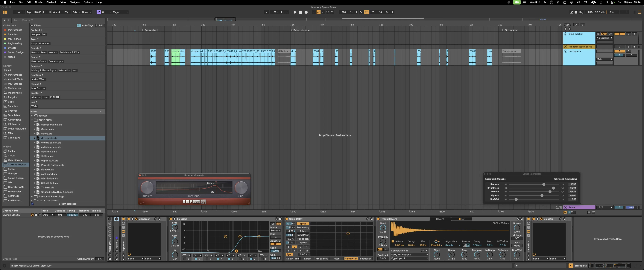This screenshot has width=644, height=270.
Task: Open the Create menu
Action: (x=39, y=2)
